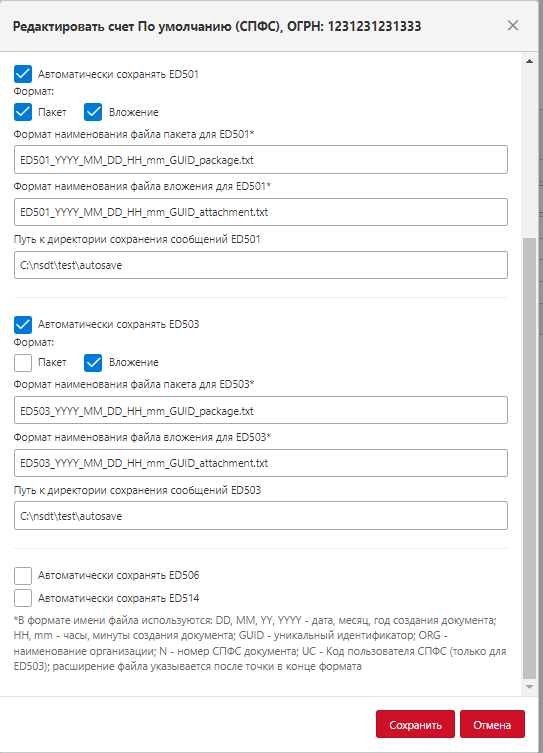This screenshot has height=753, width=543.
Task: Uncheck automatic saving of ED503
Action: coord(23,325)
